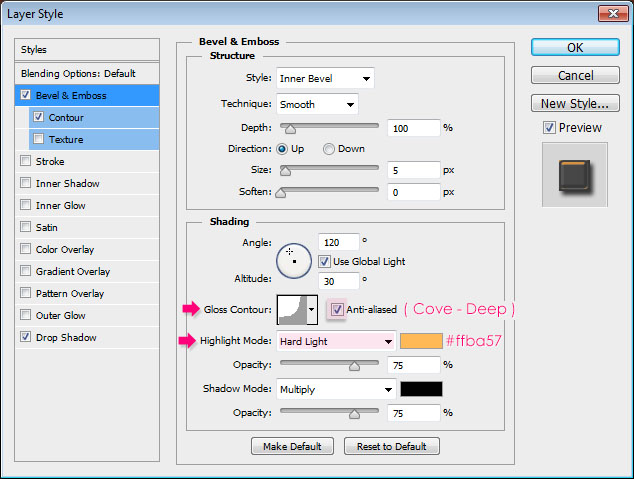Enable the Satin checkbox
The height and width of the screenshot is (479, 634).
click(x=25, y=226)
